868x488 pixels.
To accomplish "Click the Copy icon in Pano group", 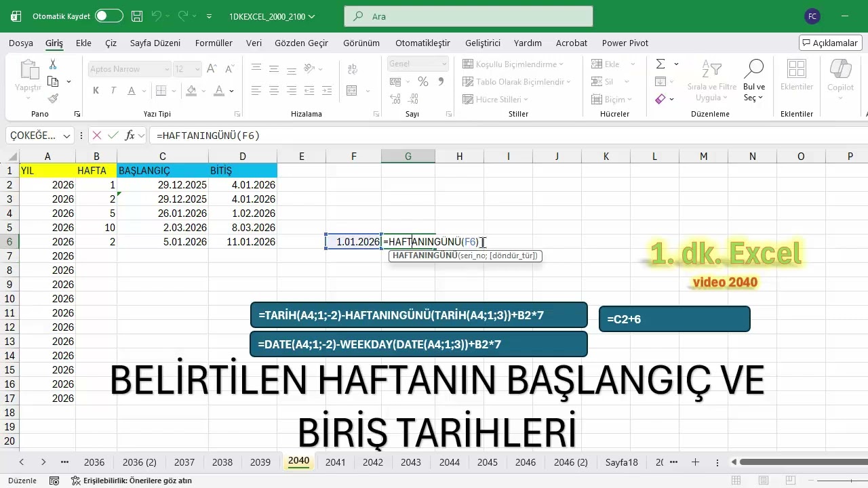I will click(53, 81).
